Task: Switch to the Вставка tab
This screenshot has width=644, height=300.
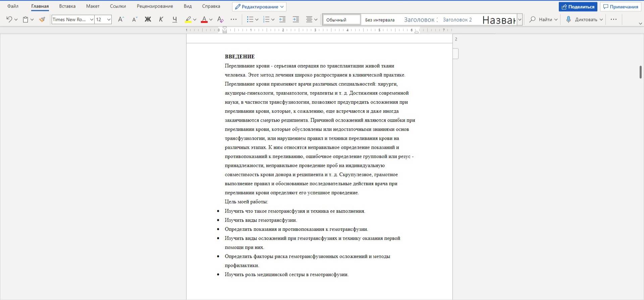Action: (x=67, y=6)
